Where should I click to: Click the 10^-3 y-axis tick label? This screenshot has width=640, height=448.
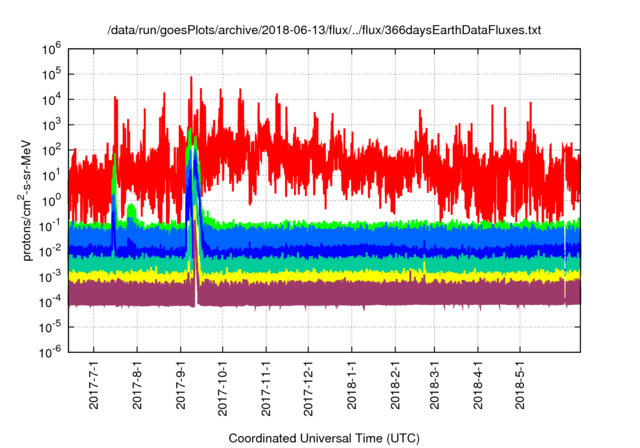point(50,277)
